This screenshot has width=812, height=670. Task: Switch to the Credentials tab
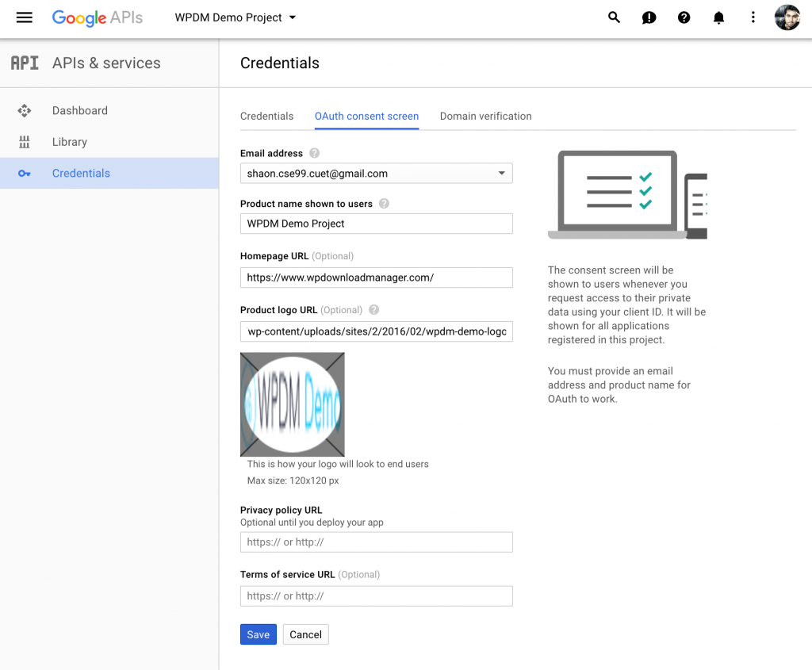[266, 116]
